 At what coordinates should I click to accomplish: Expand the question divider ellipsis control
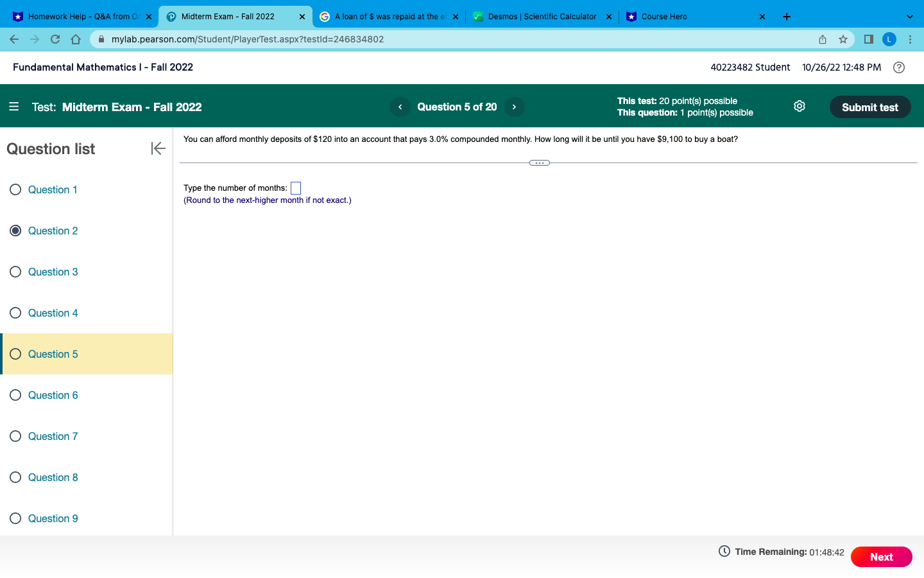click(539, 162)
